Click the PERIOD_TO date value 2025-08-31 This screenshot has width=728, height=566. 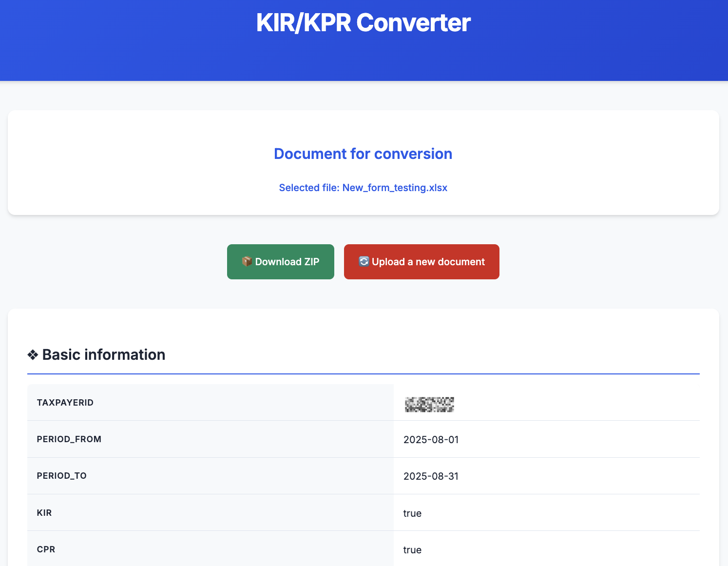point(431,476)
